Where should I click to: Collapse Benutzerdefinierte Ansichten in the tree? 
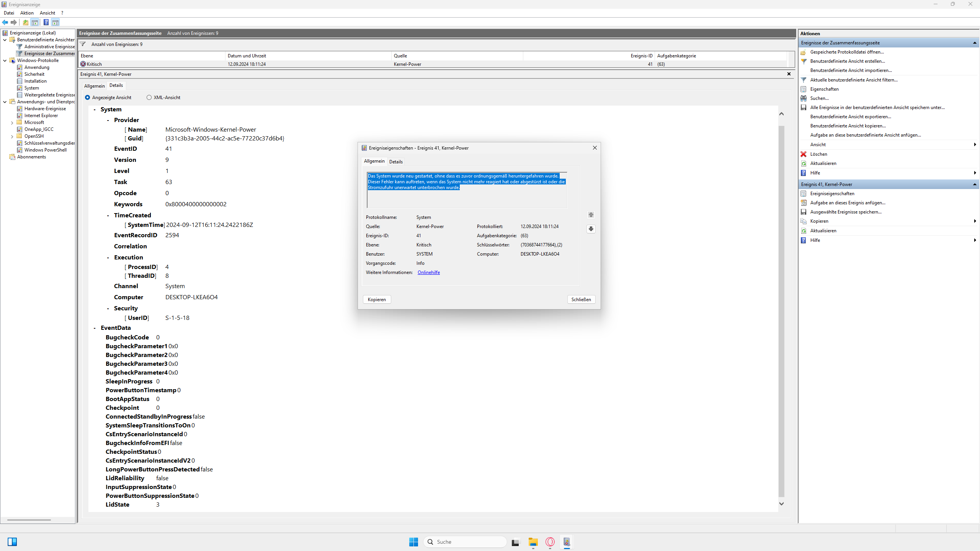pos(5,40)
